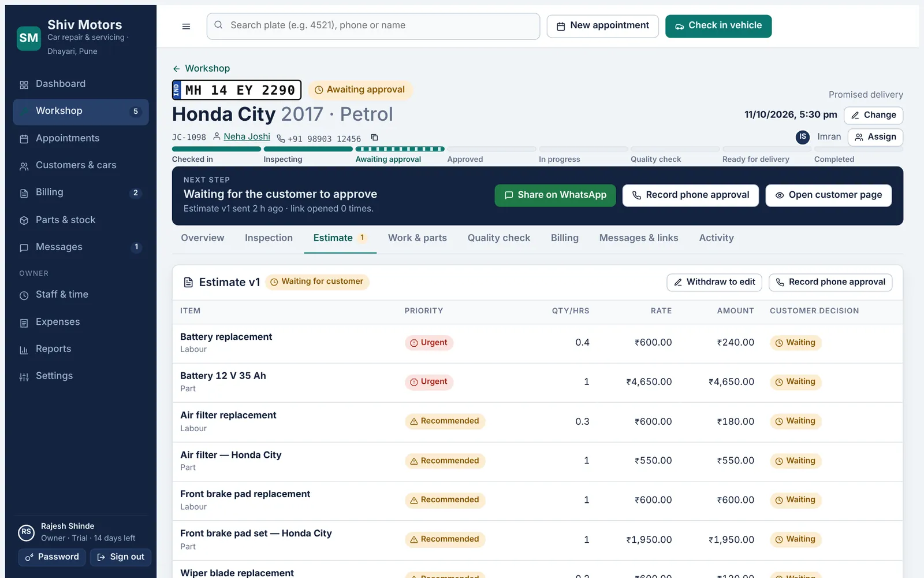924x578 pixels.
Task: Open Customers & cars page
Action: [x=81, y=165]
